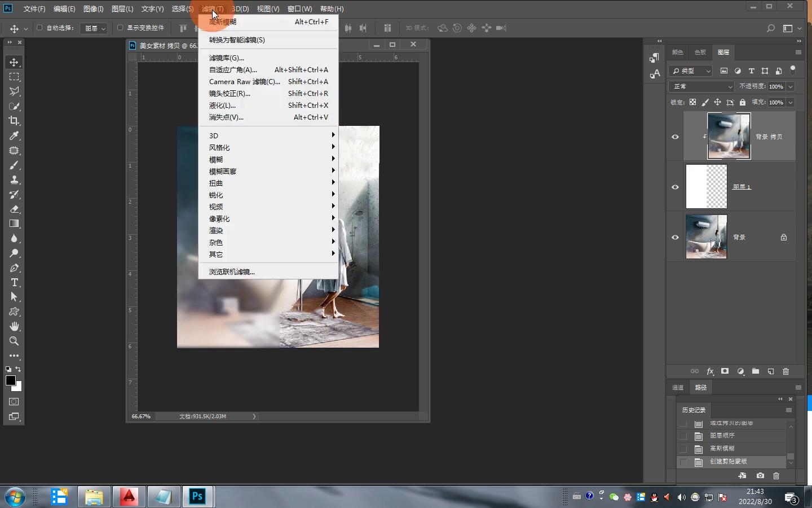Image resolution: width=812 pixels, height=508 pixels.
Task: Select the Crop tool
Action: click(x=14, y=121)
